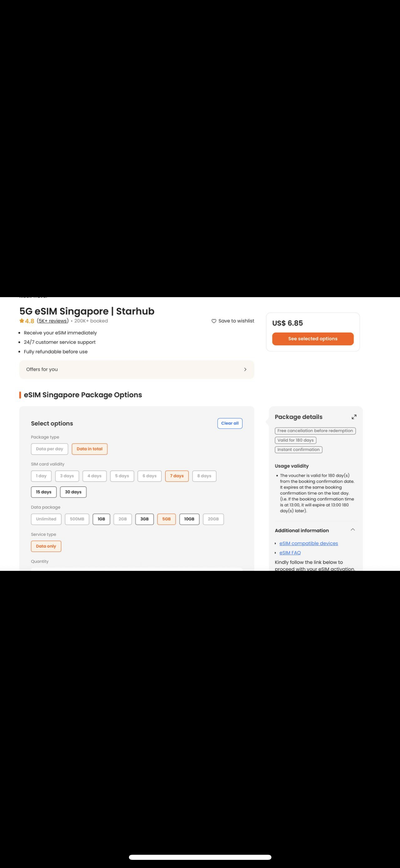Choose the 15 days SIM validity

(x=44, y=492)
